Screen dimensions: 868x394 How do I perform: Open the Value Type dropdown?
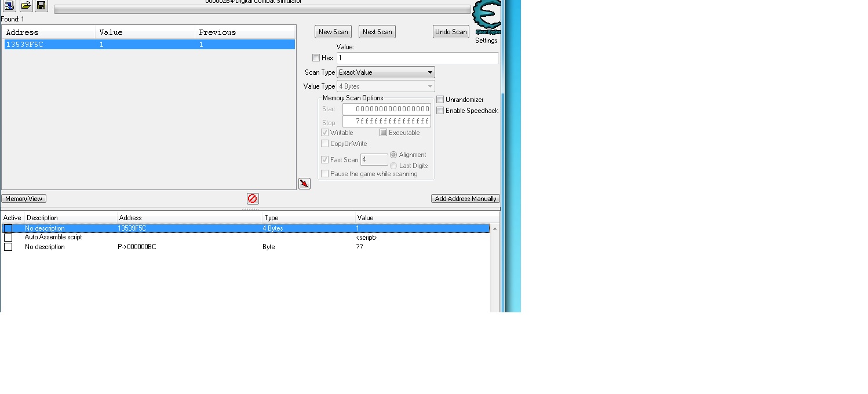385,86
